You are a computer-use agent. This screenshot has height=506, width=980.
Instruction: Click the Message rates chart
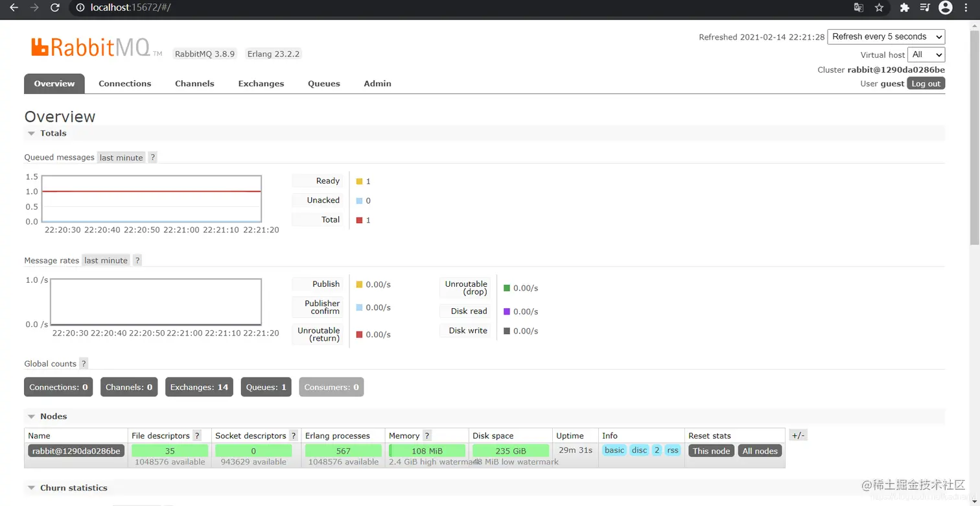coord(156,302)
